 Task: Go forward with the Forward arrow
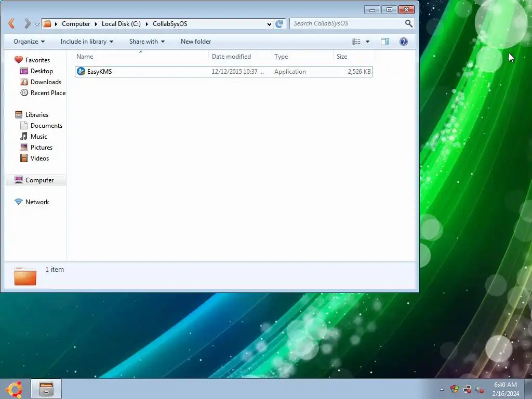coord(27,23)
